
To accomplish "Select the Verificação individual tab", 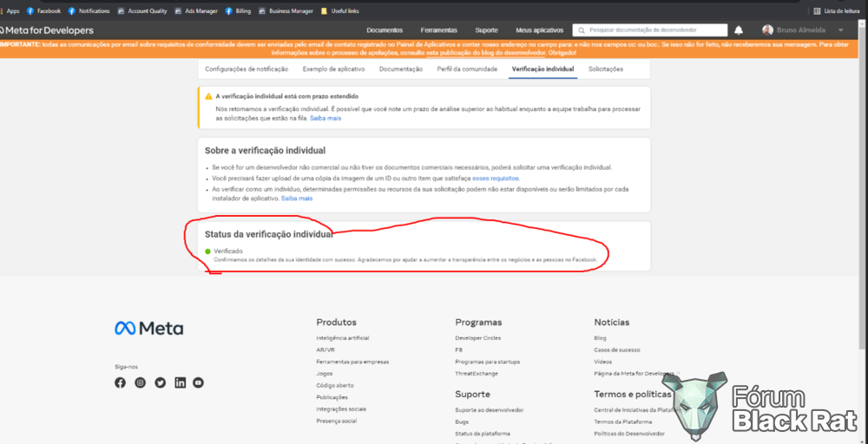I will (542, 69).
